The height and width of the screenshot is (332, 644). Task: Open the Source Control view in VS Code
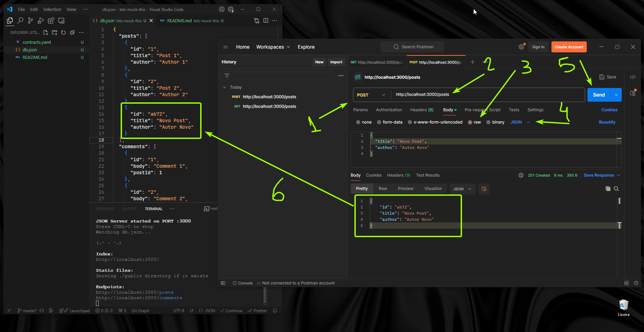[31, 21]
